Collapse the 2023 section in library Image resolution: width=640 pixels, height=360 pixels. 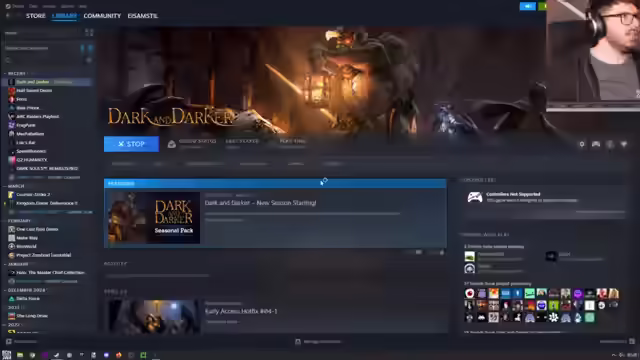13,307
